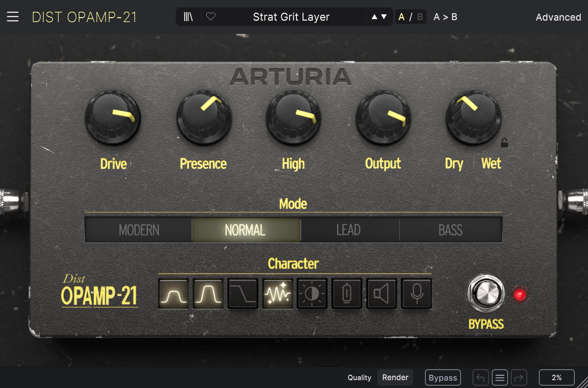Toggle tube character button

347,293
